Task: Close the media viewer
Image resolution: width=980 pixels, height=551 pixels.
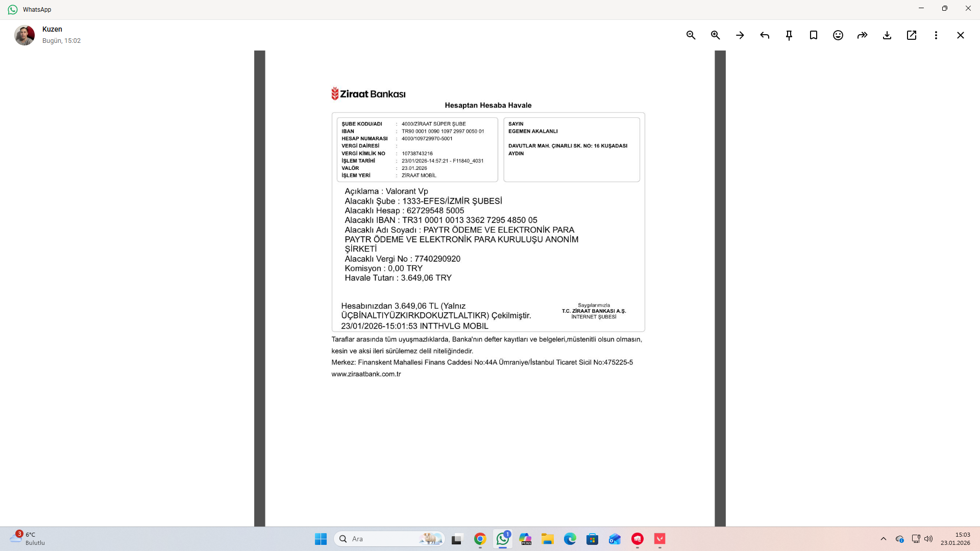Action: coord(960,35)
